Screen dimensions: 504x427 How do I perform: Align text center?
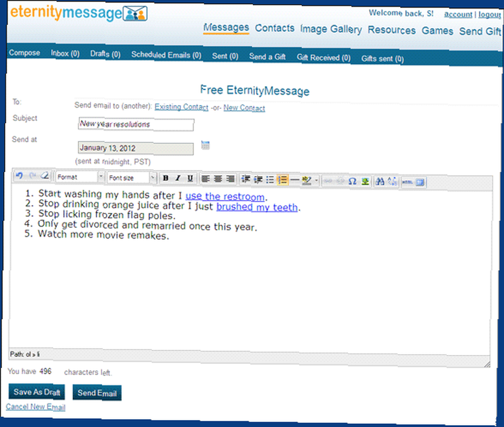point(218,179)
